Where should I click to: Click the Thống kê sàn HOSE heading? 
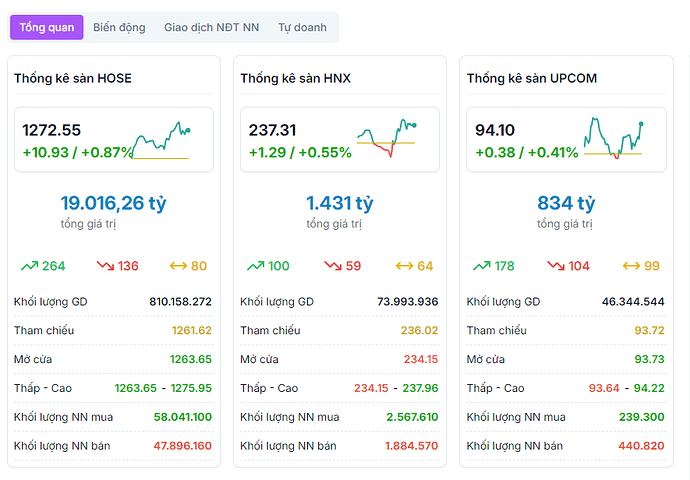coord(73,78)
